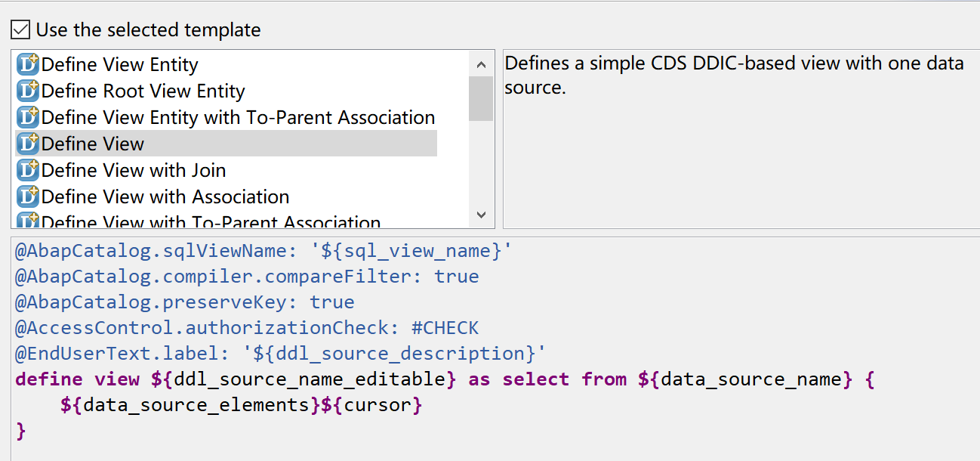
Task: Select the Define Root View Entity template
Action: click(x=143, y=91)
